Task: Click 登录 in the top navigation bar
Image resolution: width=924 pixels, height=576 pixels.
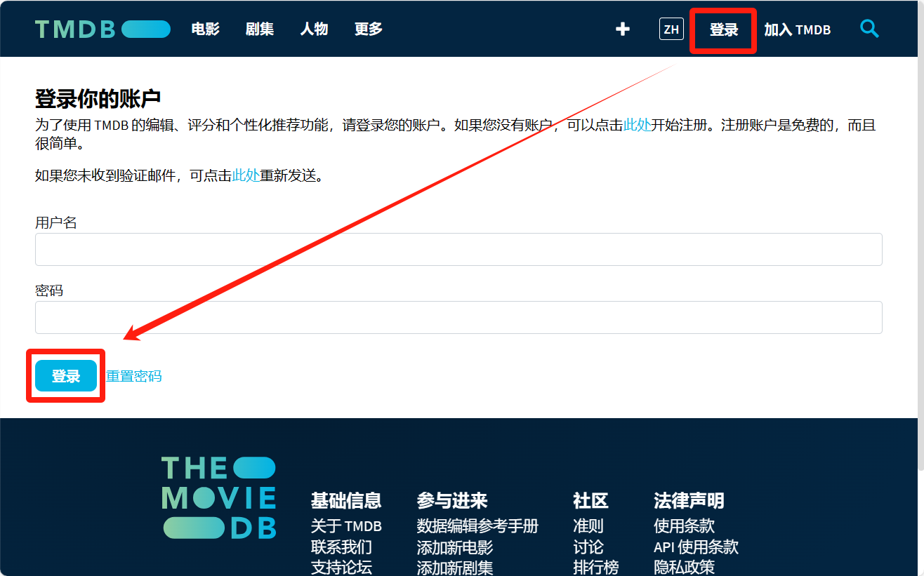Action: tap(723, 29)
